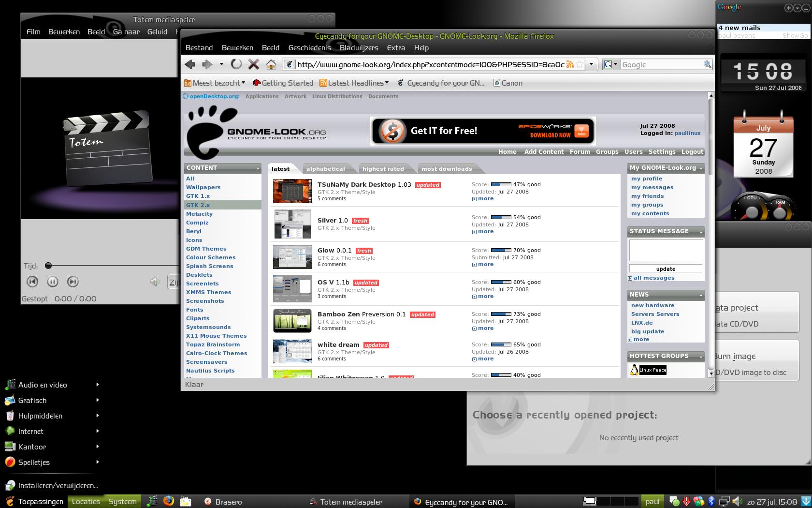Open the Spelletjes submenu
812x508 pixels.
point(52,462)
